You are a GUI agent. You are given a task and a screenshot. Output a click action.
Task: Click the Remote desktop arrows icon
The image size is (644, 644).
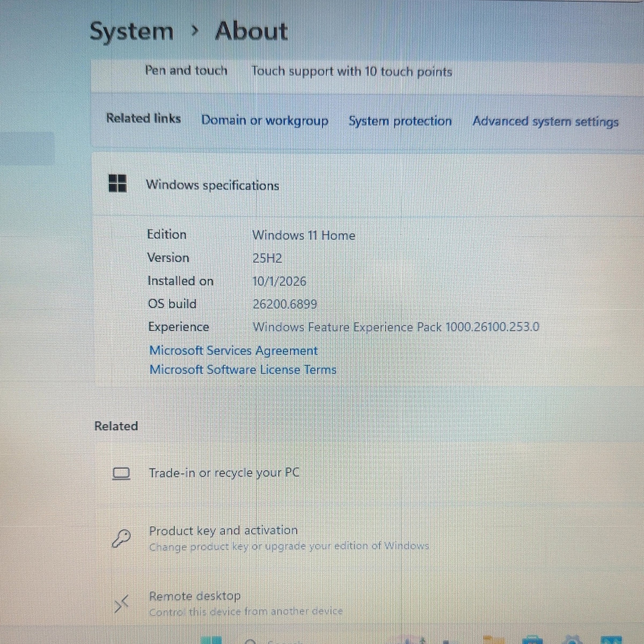pos(122,604)
